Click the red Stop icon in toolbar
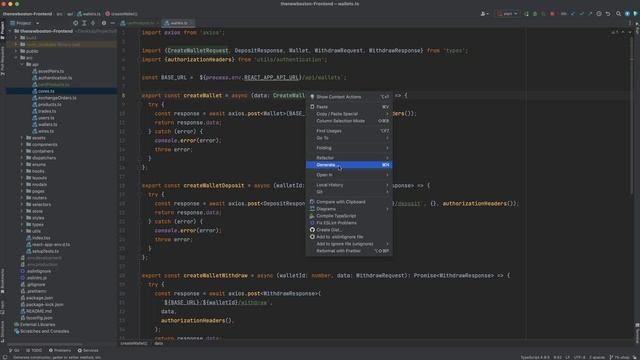The width and height of the screenshot is (640, 360). tap(552, 14)
